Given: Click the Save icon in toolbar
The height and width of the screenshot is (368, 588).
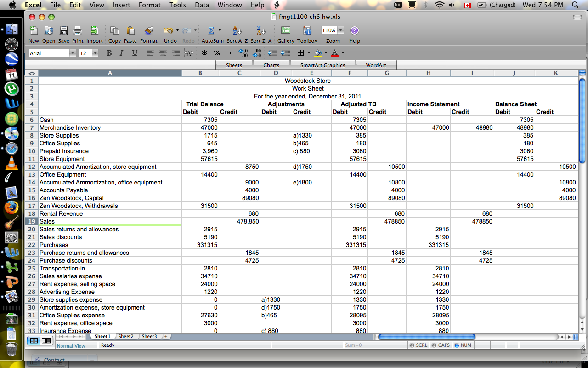Looking at the screenshot, I should click(x=64, y=31).
